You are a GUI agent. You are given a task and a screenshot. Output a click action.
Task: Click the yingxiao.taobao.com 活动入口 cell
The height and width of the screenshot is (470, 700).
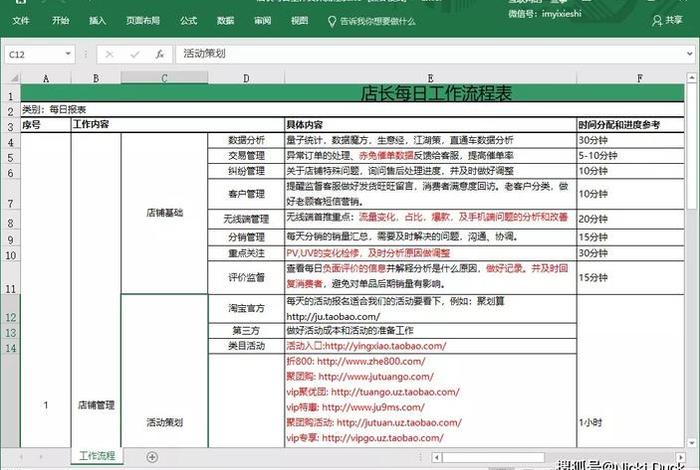coord(430,346)
